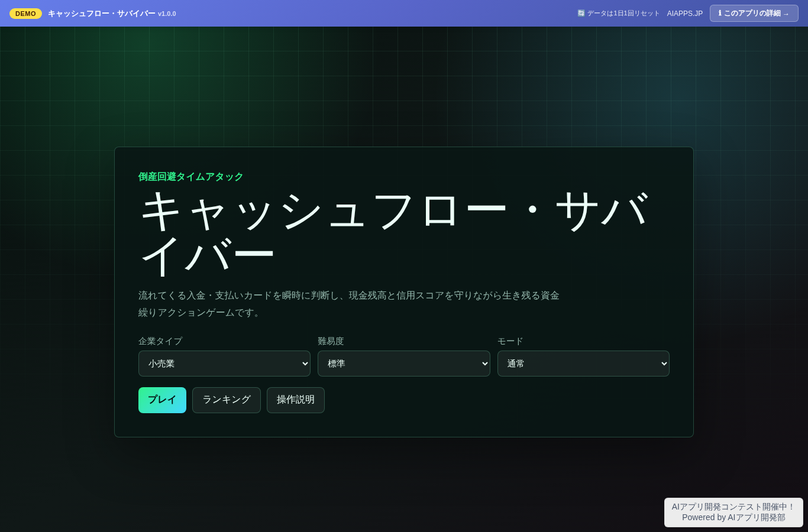Viewport: 808px width, 532px height.
Task: Open the ランキング screen
Action: 227,400
